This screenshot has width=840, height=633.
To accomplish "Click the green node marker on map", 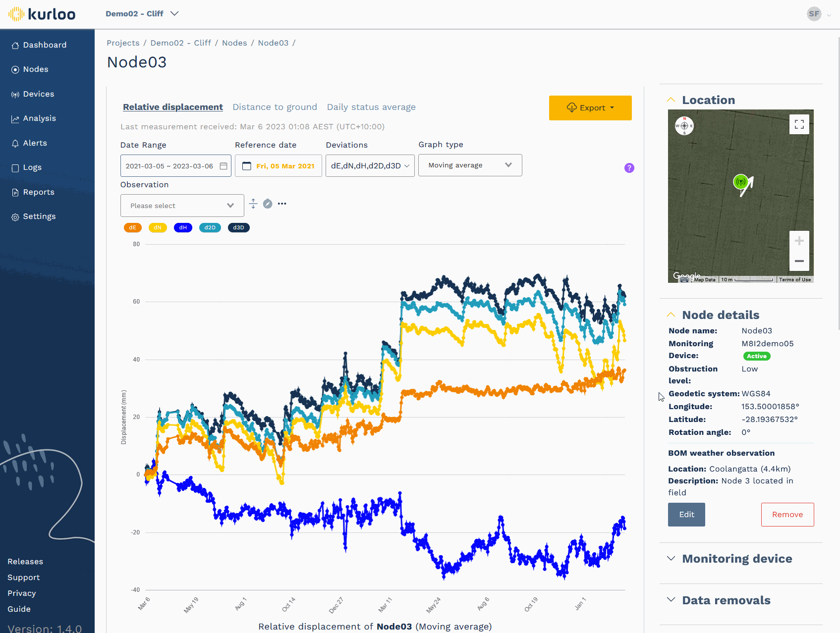I will click(740, 182).
